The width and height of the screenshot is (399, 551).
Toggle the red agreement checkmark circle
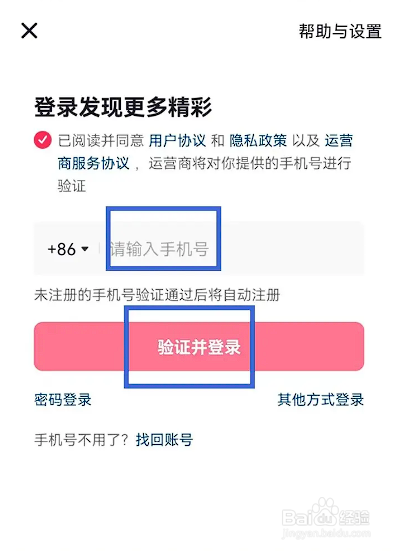pyautogui.click(x=43, y=140)
